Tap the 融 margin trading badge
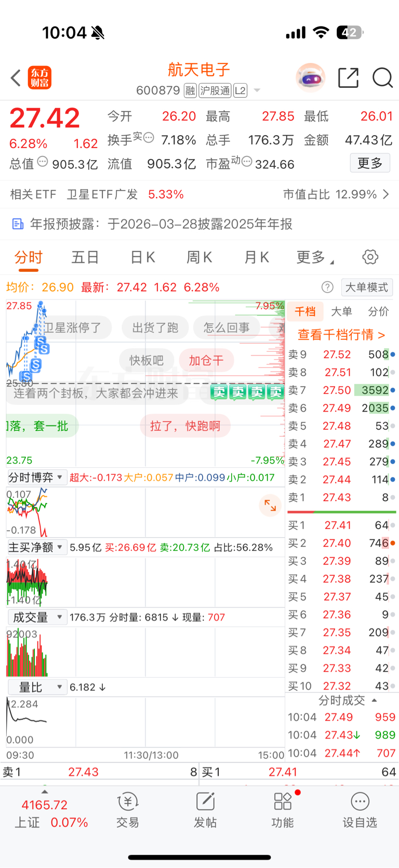Viewport: 399px width, 868px height. point(190,91)
